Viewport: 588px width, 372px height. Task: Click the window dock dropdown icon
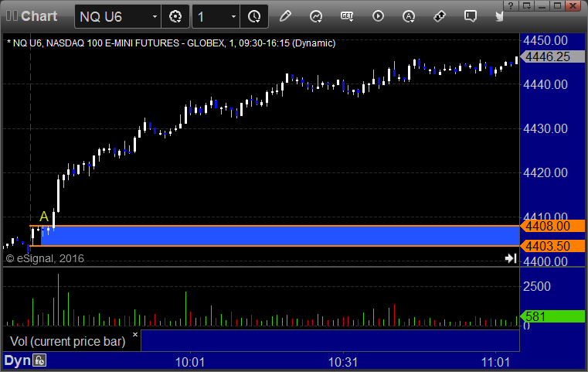(527, 5)
